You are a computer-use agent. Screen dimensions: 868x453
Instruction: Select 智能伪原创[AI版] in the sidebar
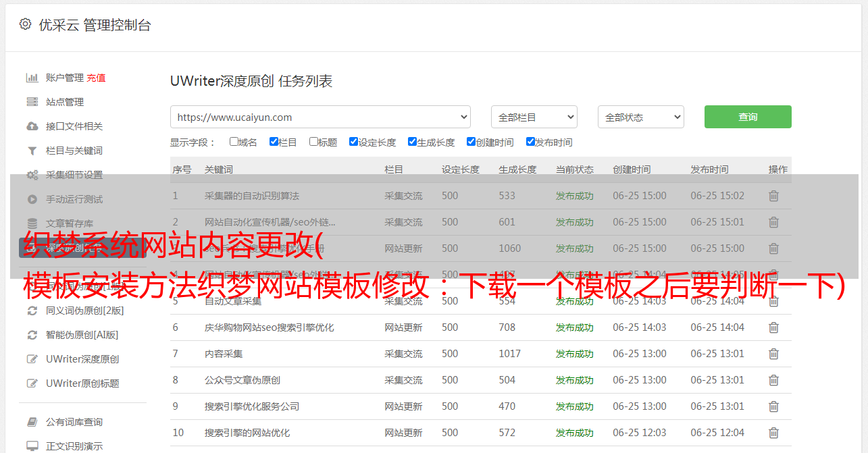tap(82, 335)
